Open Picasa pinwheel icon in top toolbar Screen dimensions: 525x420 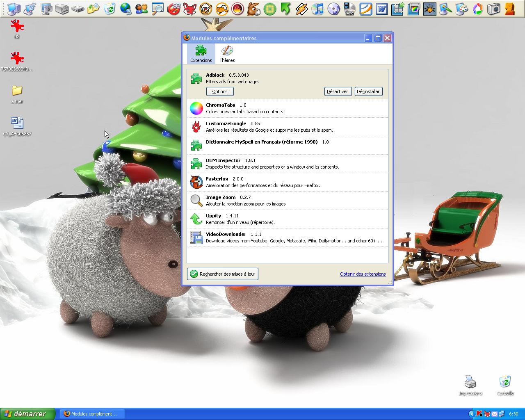478,9
